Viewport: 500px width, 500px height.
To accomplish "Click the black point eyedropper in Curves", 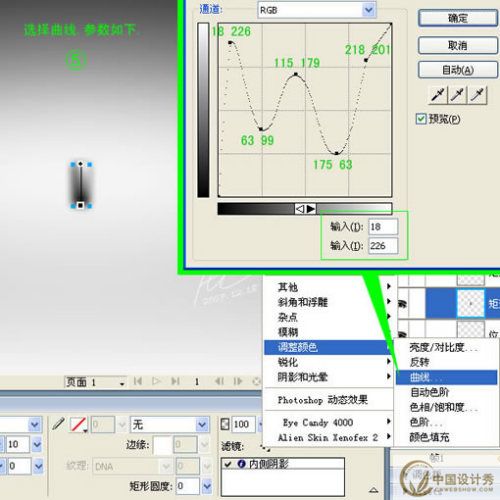I will tap(437, 96).
